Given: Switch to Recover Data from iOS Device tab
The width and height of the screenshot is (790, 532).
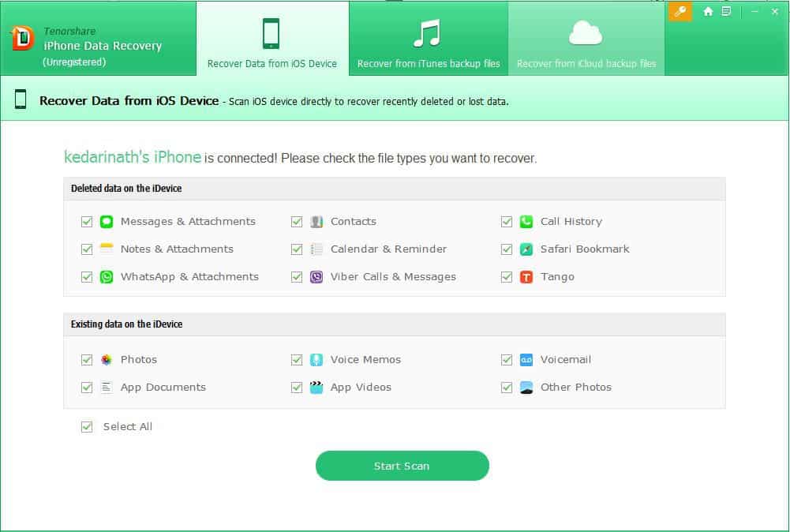Looking at the screenshot, I should click(x=272, y=39).
